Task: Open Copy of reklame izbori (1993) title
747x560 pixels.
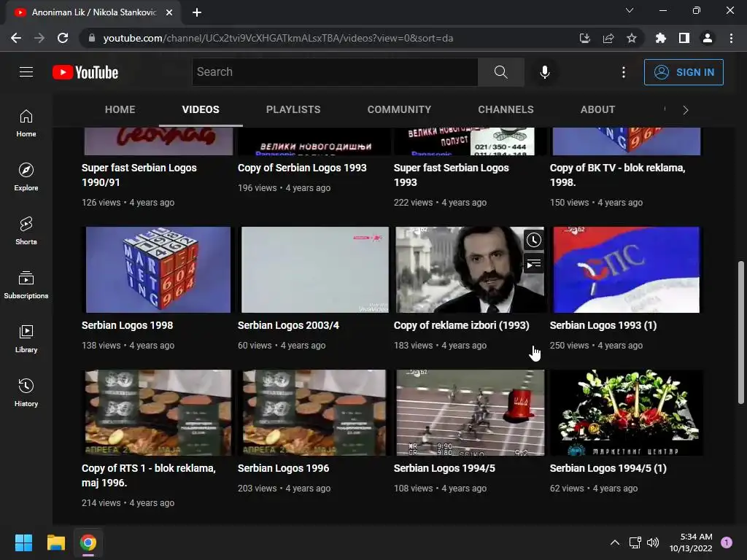Action: [x=461, y=325]
